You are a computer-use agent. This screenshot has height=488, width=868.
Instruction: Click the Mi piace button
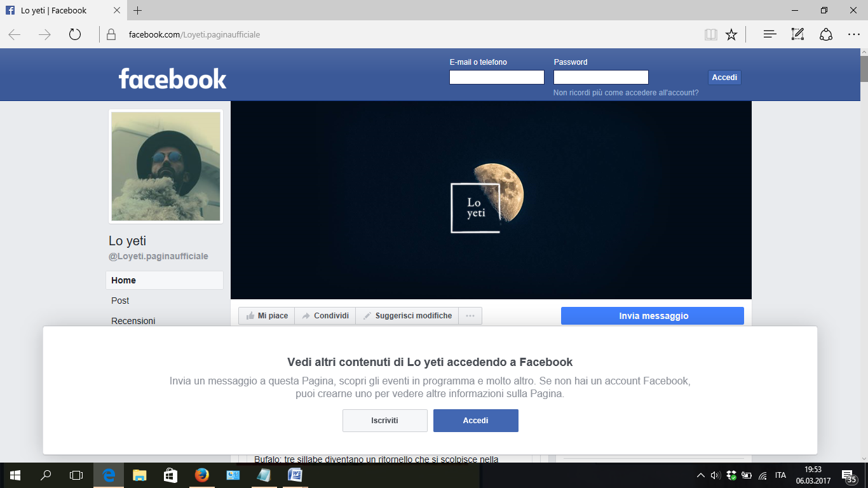tap(267, 316)
